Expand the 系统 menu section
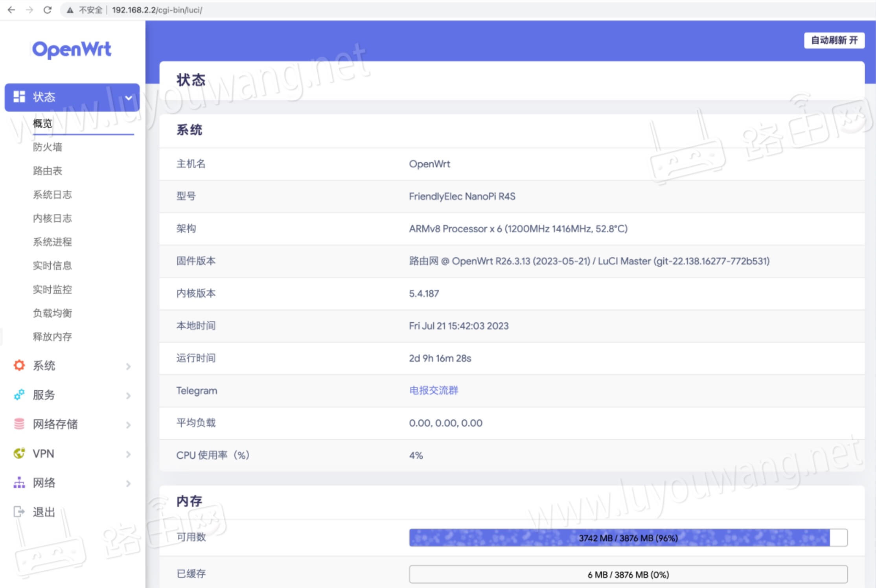 click(129, 366)
